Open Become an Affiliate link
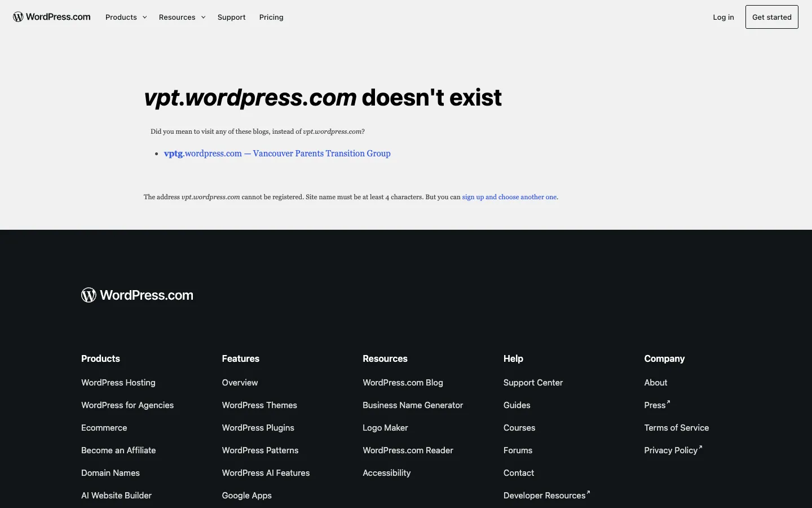This screenshot has height=508, width=812. 118,450
